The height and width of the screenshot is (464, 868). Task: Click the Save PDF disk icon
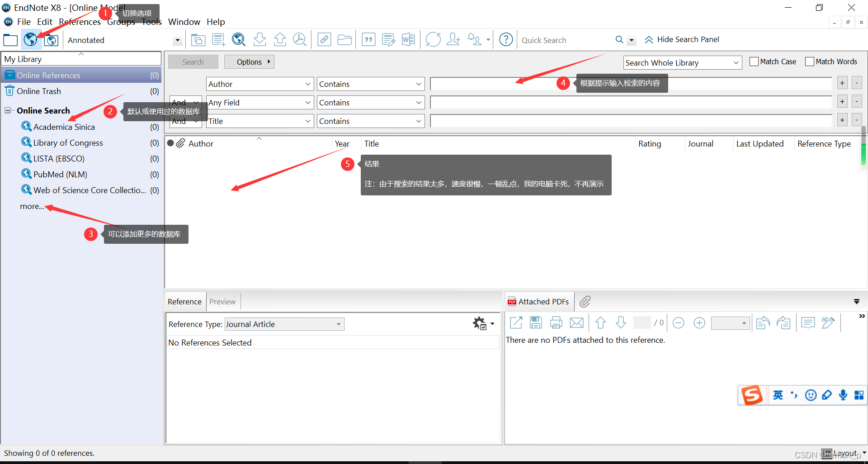536,323
